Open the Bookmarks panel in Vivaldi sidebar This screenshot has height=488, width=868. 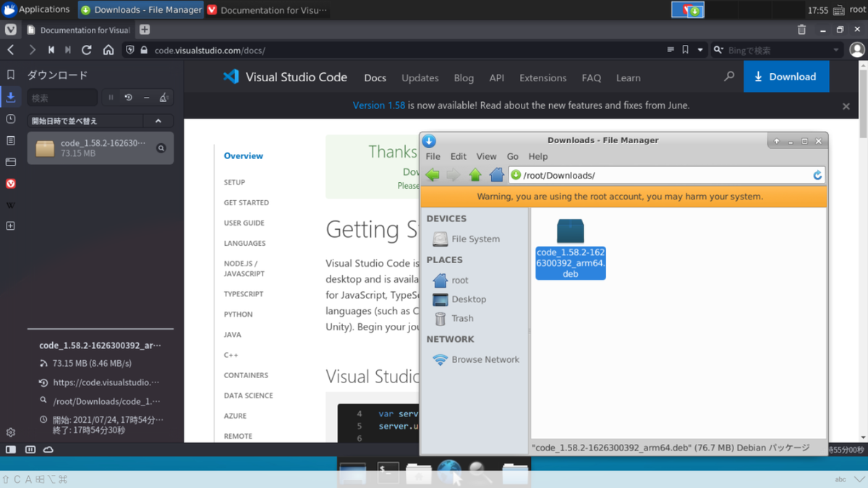click(11, 74)
